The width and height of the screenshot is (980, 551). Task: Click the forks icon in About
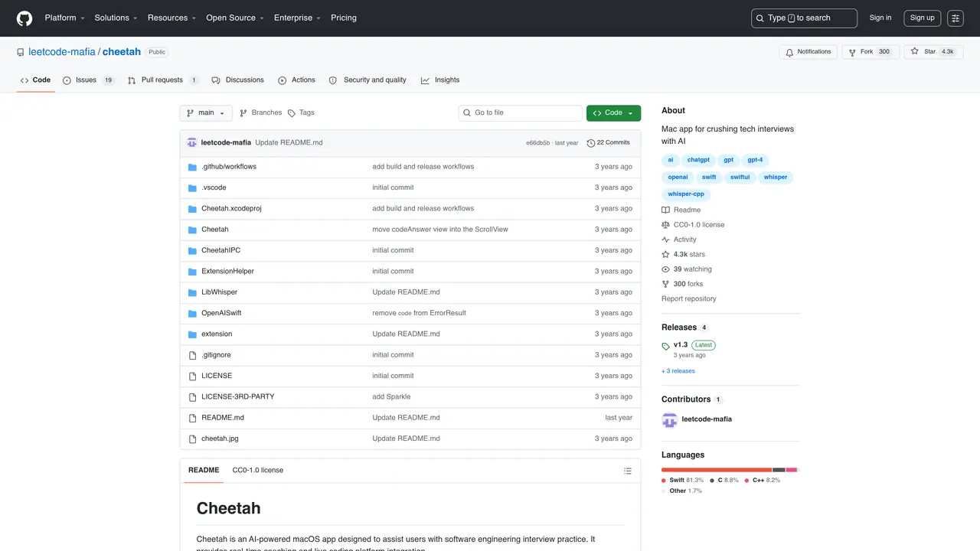pyautogui.click(x=665, y=284)
